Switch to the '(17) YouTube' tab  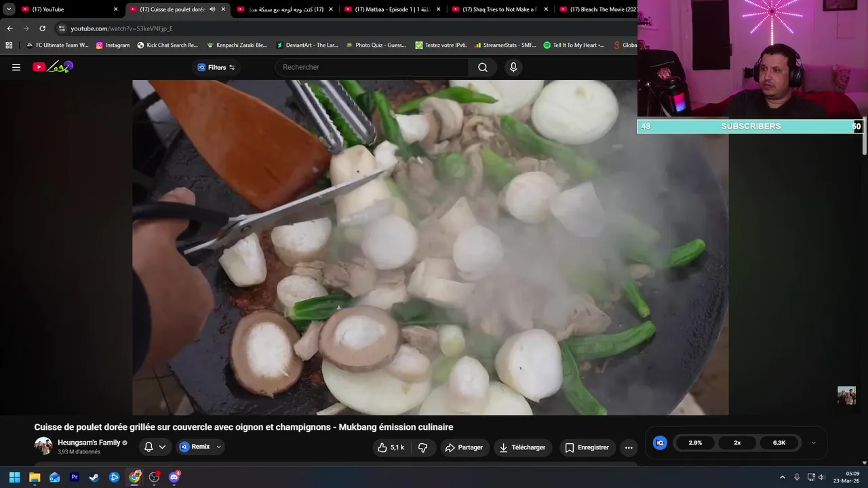[70, 9]
